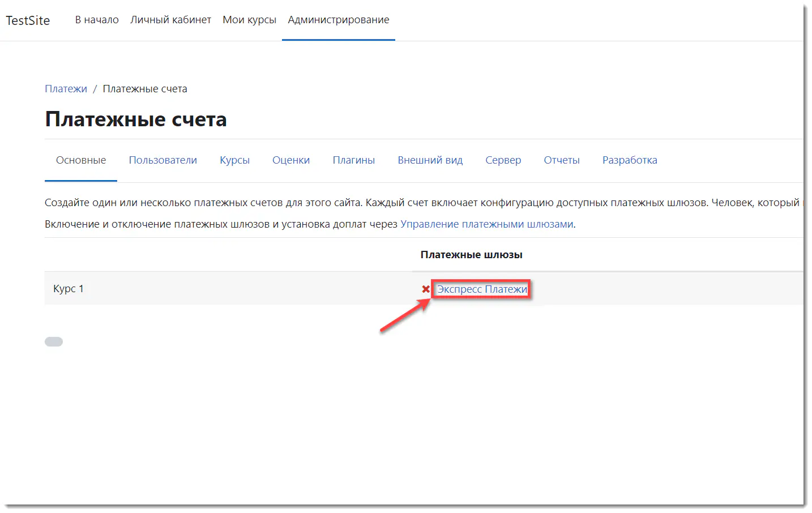This screenshot has width=812, height=513.
Task: Select the Внешний вид tab
Action: (x=430, y=160)
